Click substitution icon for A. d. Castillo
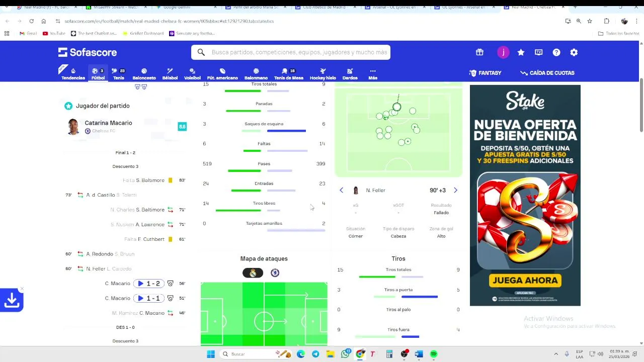This screenshot has width=644, height=362. 80,195
